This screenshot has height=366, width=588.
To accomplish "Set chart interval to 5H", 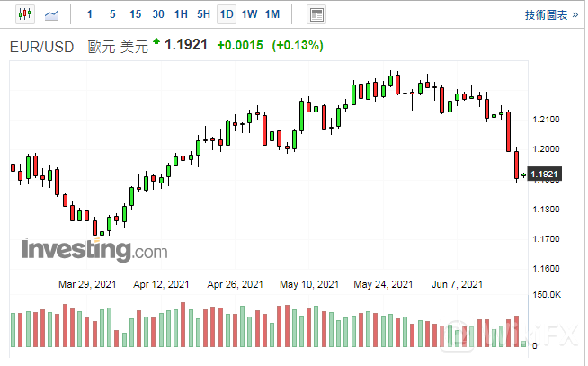I will coord(203,14).
